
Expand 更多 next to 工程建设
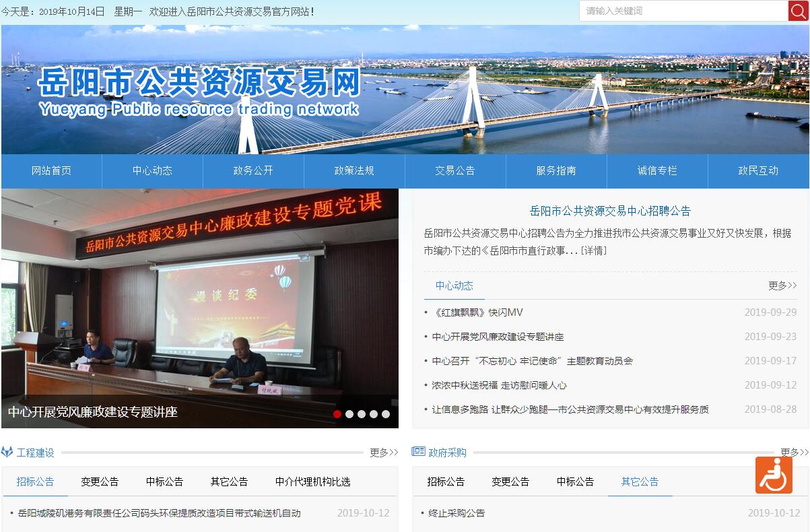pyautogui.click(x=383, y=453)
